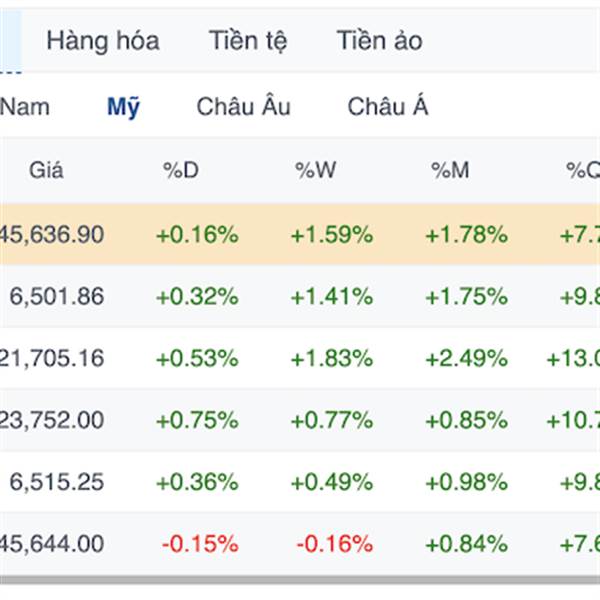
Task: Sort by the %M column header
Action: point(450,170)
